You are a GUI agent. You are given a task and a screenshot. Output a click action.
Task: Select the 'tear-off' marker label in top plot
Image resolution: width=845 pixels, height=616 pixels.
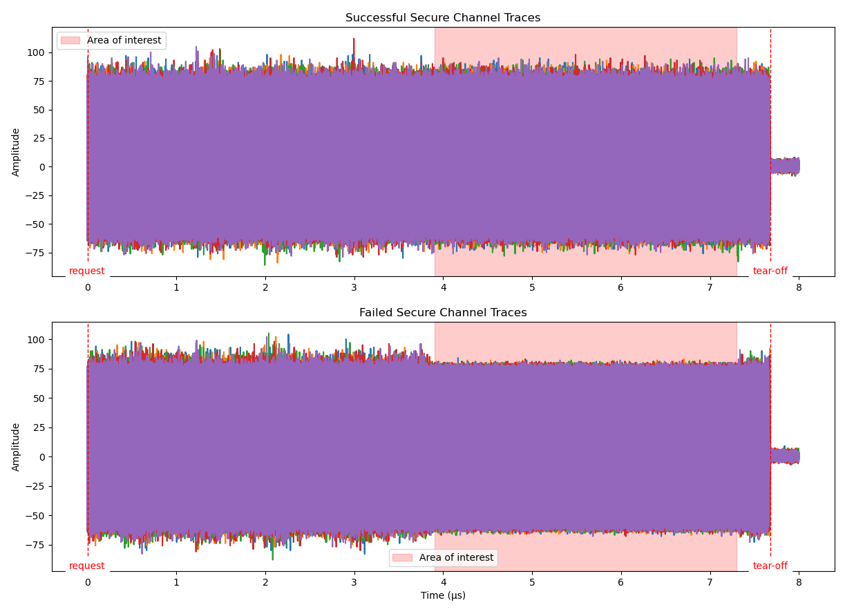point(770,271)
